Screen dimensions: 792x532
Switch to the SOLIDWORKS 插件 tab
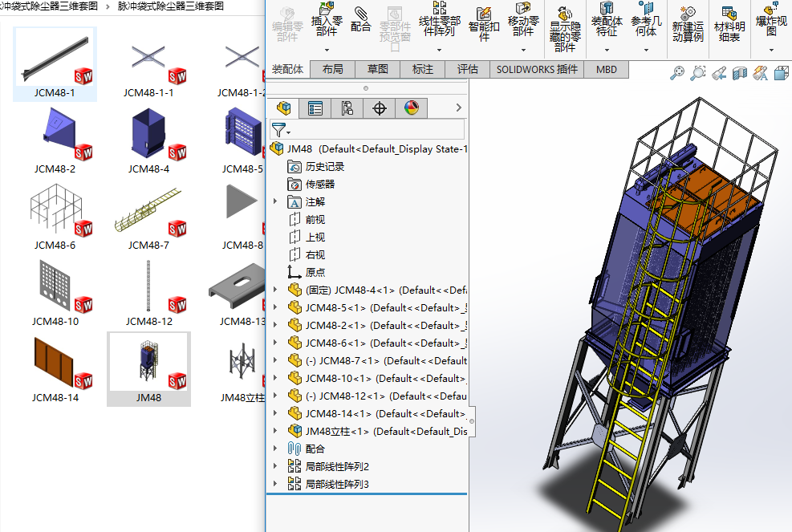(x=536, y=70)
